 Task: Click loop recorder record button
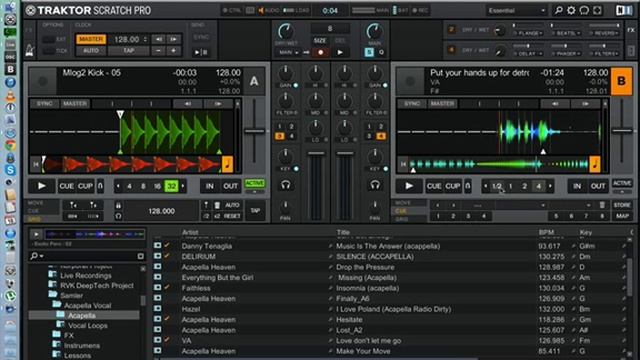tap(321, 52)
